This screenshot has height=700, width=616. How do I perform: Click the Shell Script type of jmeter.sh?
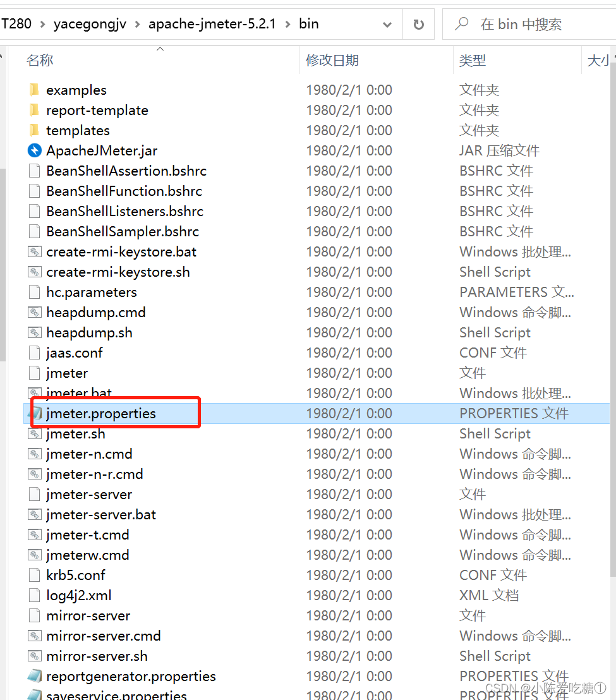(x=495, y=433)
